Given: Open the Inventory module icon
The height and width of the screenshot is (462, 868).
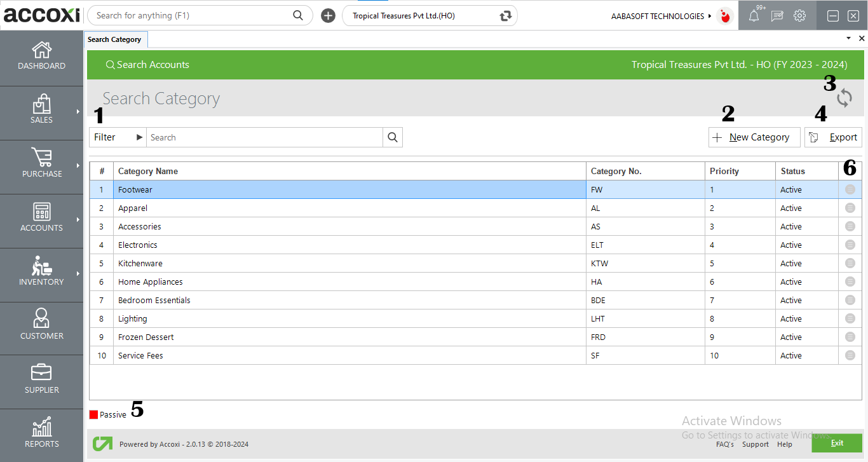Looking at the screenshot, I should 41,272.
